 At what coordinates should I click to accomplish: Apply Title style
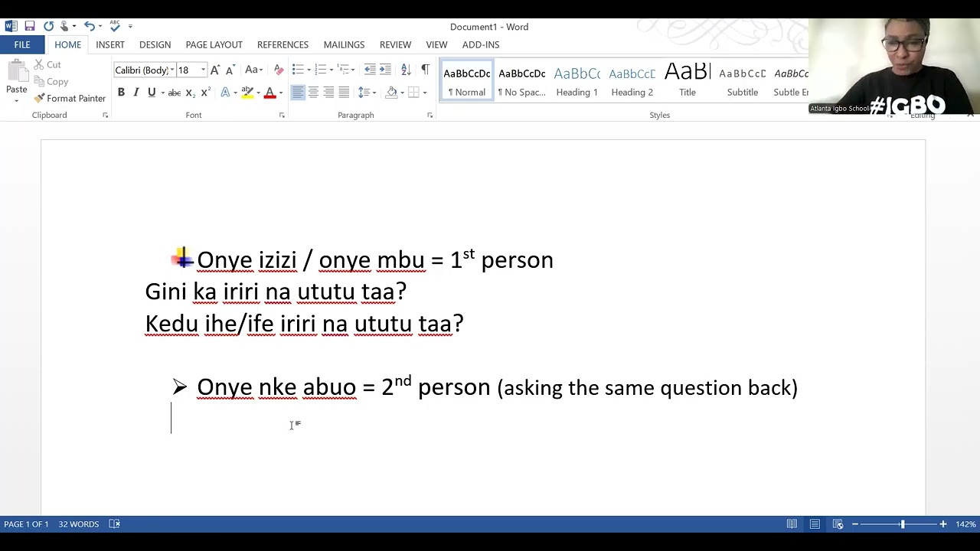(x=688, y=81)
